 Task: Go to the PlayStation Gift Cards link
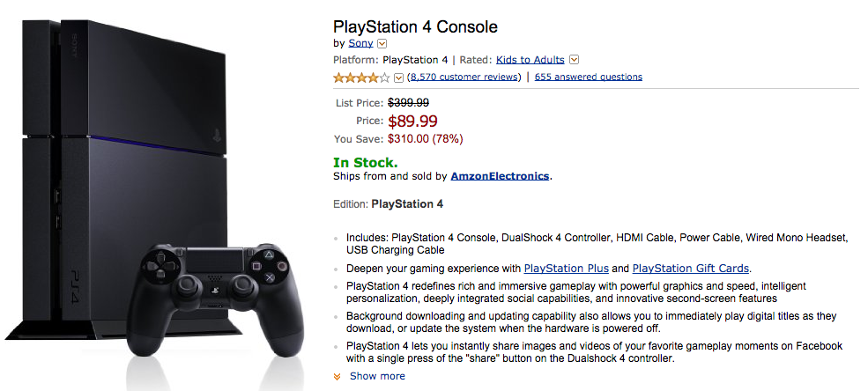coord(690,269)
